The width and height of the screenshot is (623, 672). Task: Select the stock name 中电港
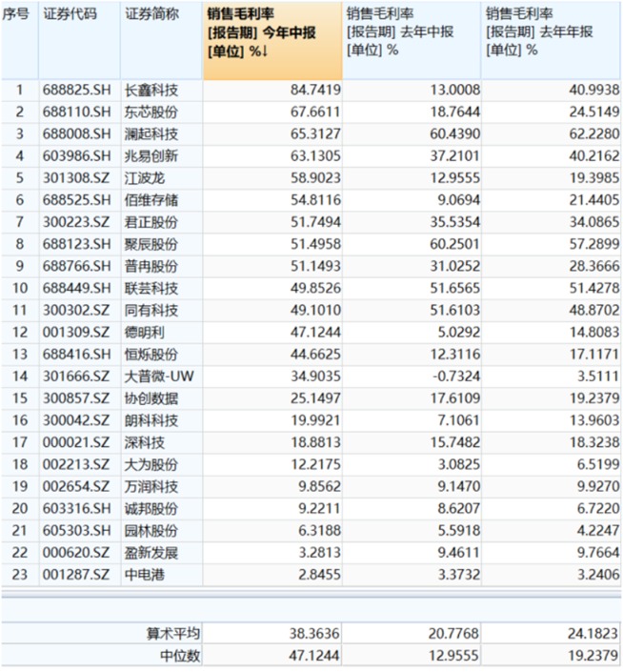[144, 575]
